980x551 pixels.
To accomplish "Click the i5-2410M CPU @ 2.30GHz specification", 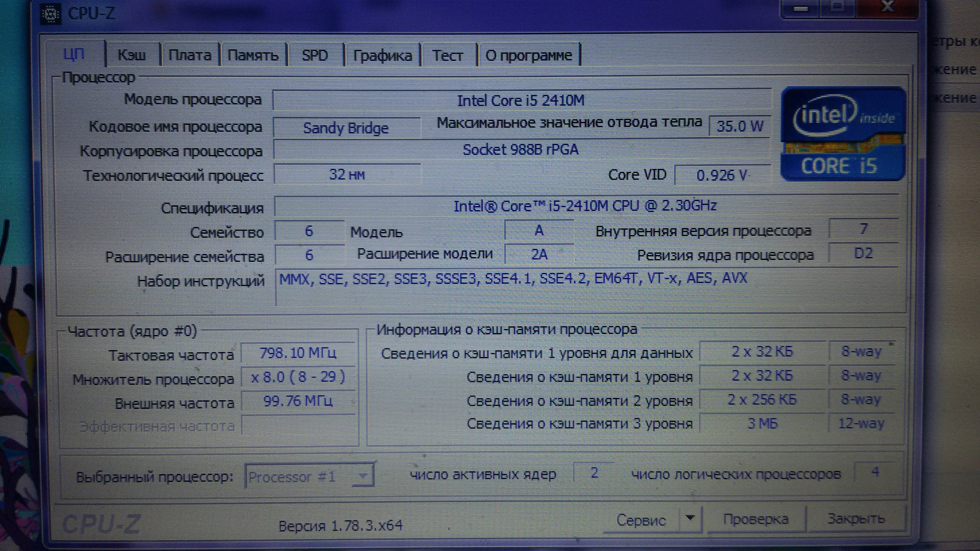I will point(585,206).
